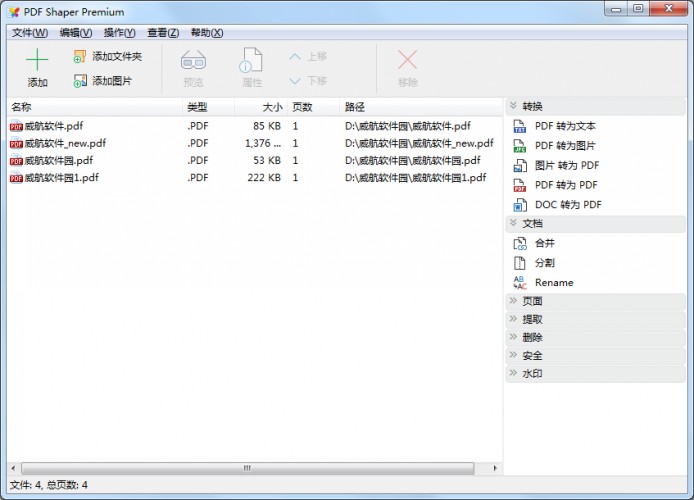Click the PDF 转为图片 icon
The image size is (694, 500).
[520, 146]
